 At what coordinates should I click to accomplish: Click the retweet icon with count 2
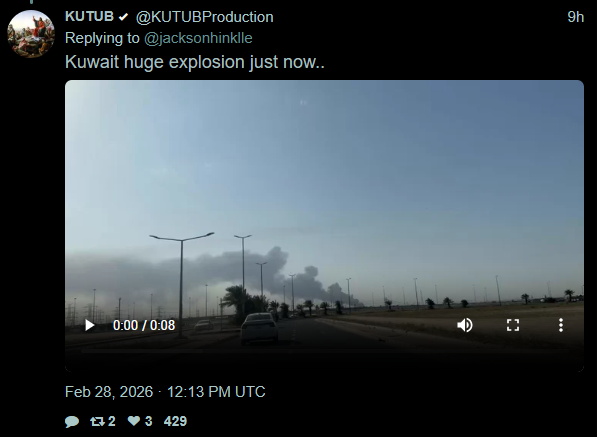click(97, 421)
